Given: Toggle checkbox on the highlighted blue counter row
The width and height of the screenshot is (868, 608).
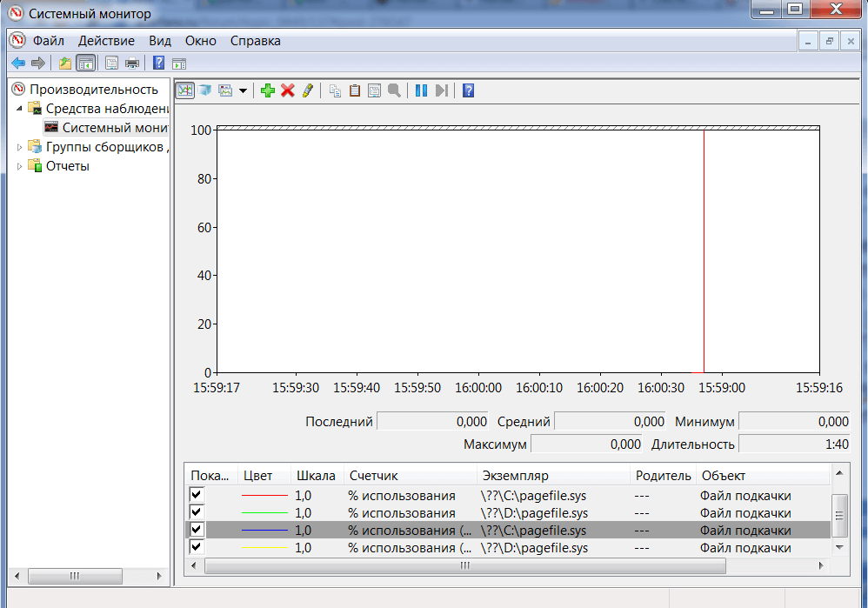Looking at the screenshot, I should (197, 530).
